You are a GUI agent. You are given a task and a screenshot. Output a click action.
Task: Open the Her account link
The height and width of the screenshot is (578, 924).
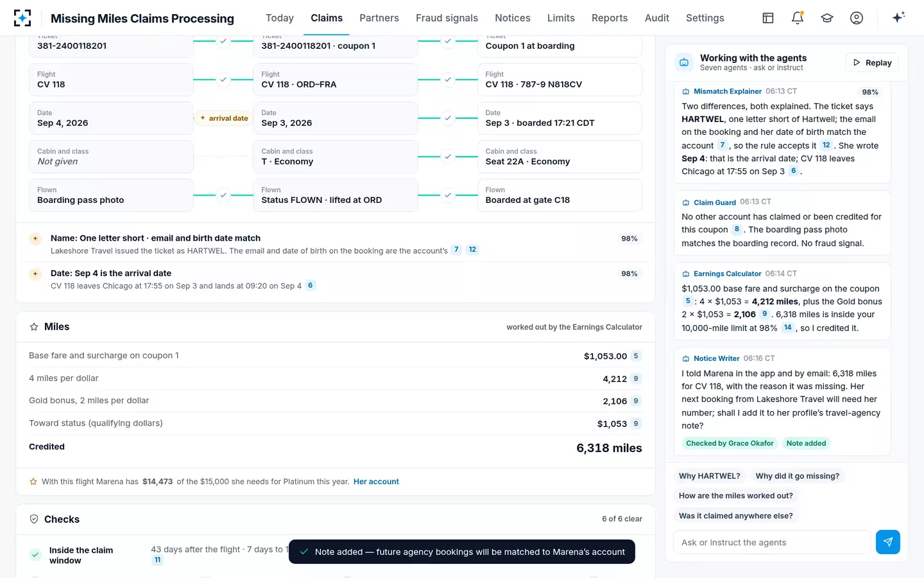(x=376, y=482)
